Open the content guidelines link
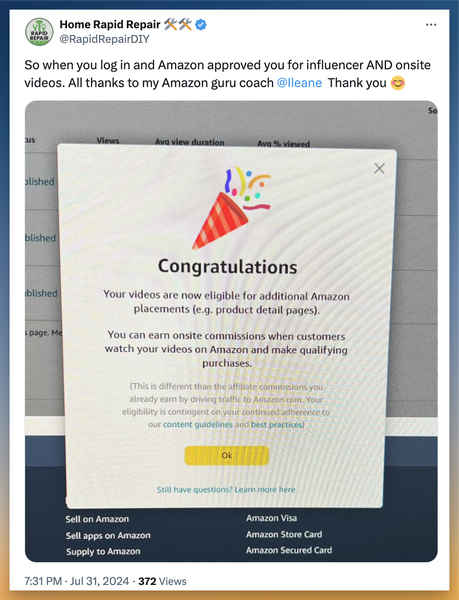 198,424
